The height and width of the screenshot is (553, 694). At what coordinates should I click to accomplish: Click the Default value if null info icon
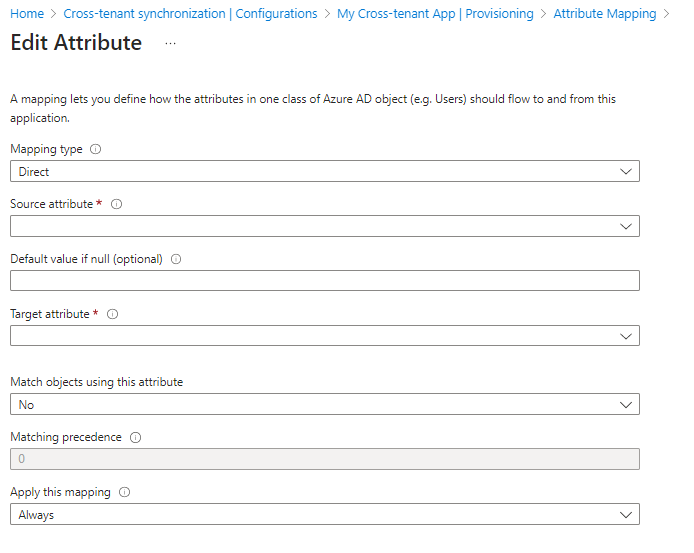(176, 259)
